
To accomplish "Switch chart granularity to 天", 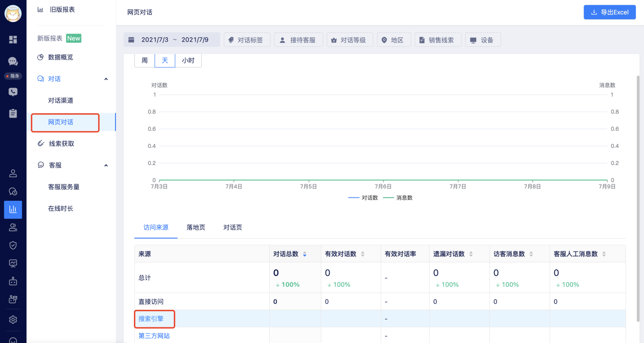I will (165, 61).
